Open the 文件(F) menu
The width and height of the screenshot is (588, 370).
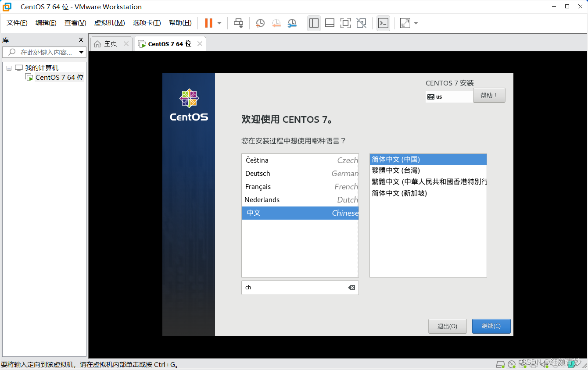point(17,23)
